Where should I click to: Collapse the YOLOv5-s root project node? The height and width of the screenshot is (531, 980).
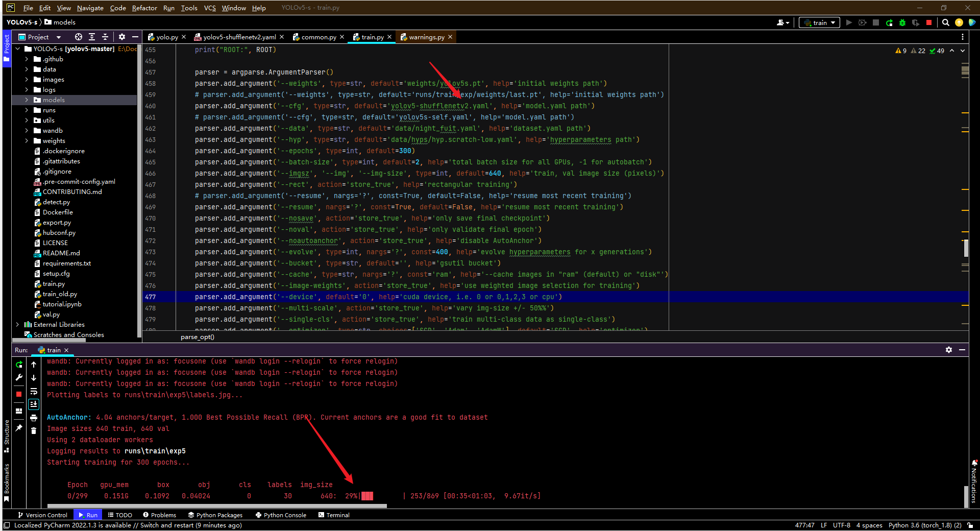tap(18, 49)
